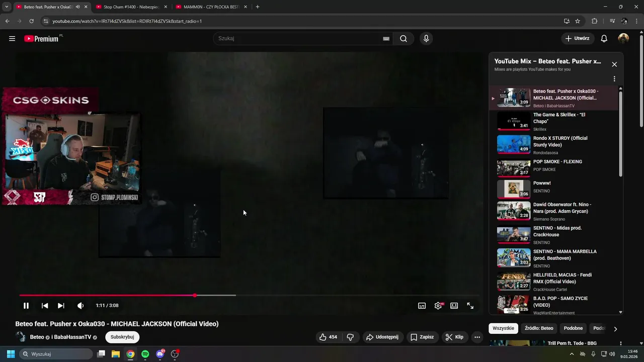Bookmark this page with star icon

tap(578, 21)
